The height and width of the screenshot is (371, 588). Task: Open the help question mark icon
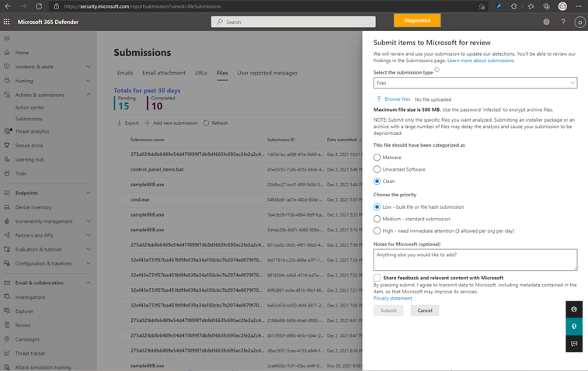563,22
